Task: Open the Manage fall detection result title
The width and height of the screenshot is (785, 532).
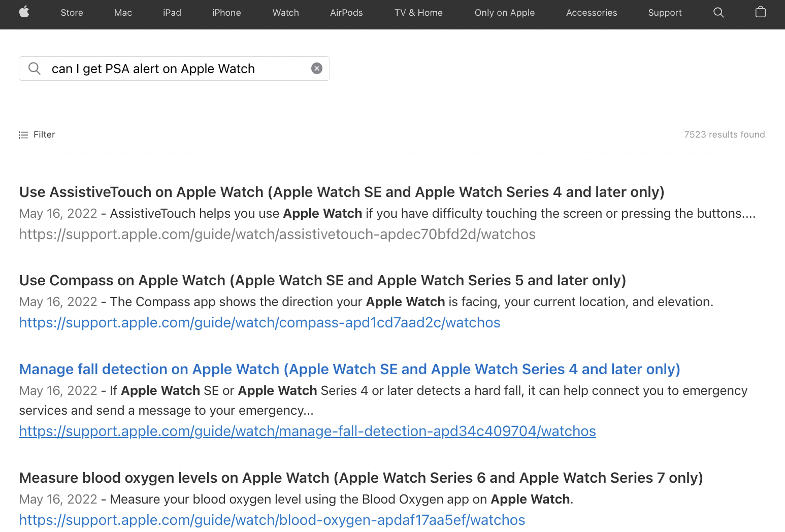Action: point(349,369)
